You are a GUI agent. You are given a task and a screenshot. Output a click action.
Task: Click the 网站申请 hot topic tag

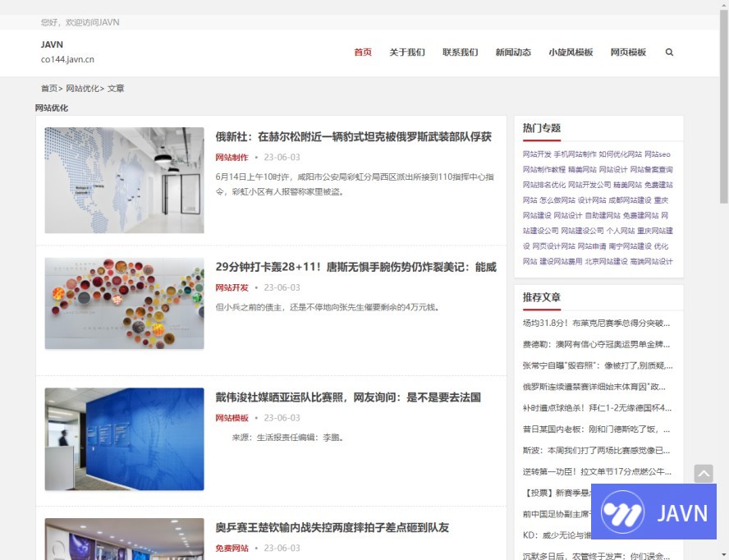tap(592, 246)
